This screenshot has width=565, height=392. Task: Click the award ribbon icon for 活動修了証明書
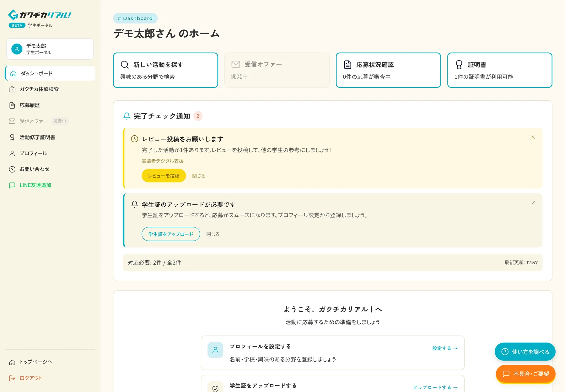(12, 137)
